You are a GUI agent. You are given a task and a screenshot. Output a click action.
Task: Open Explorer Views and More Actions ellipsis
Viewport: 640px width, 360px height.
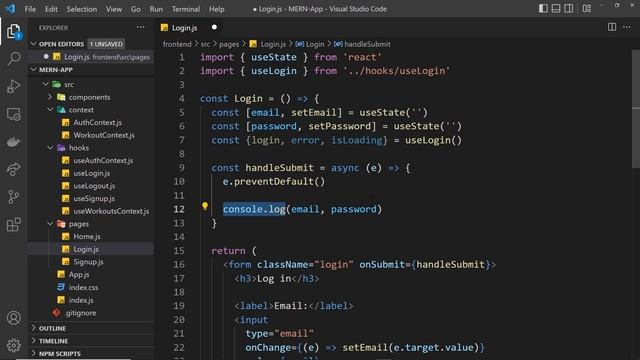[140, 27]
